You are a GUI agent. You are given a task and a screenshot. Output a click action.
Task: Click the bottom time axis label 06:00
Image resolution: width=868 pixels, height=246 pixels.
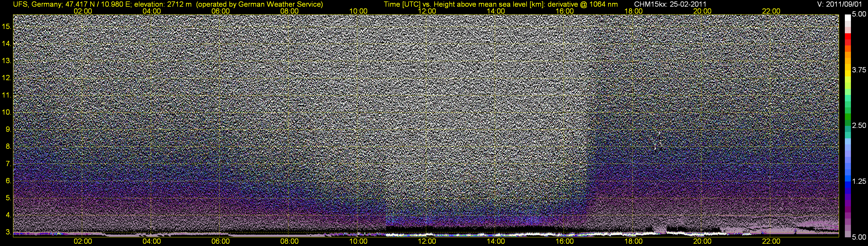point(221,241)
